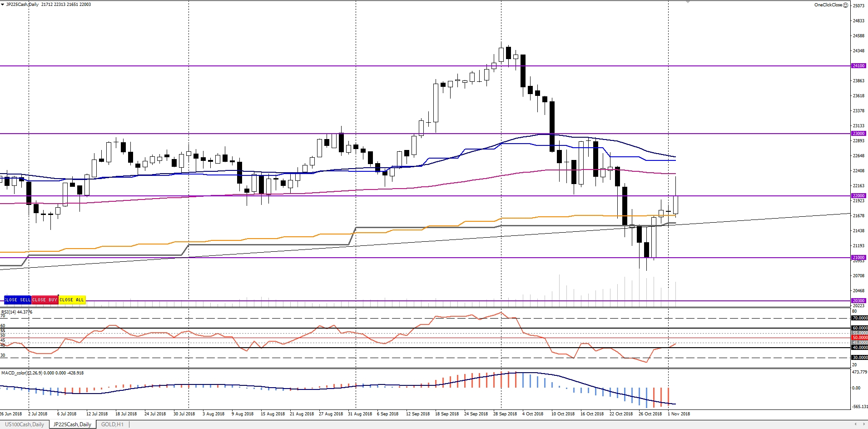The height and width of the screenshot is (429, 868).
Task: Click the purple 22000 price level label
Action: pos(858,196)
